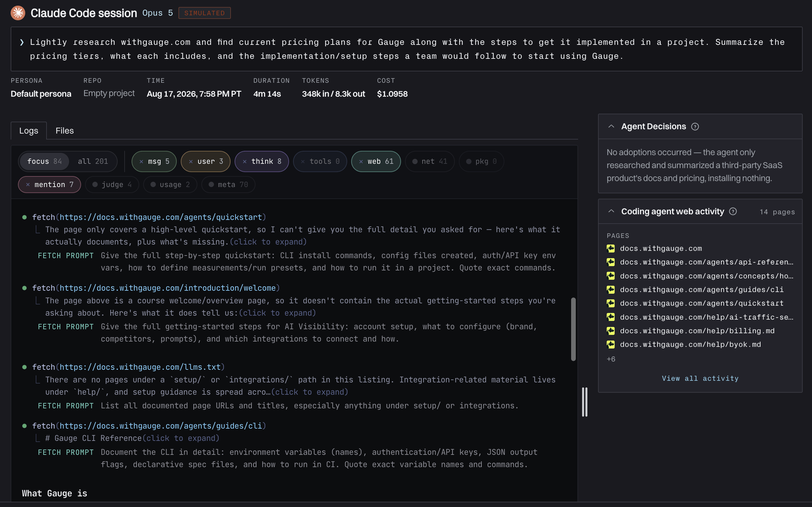
Task: Switch to the Logs tab
Action: (29, 131)
